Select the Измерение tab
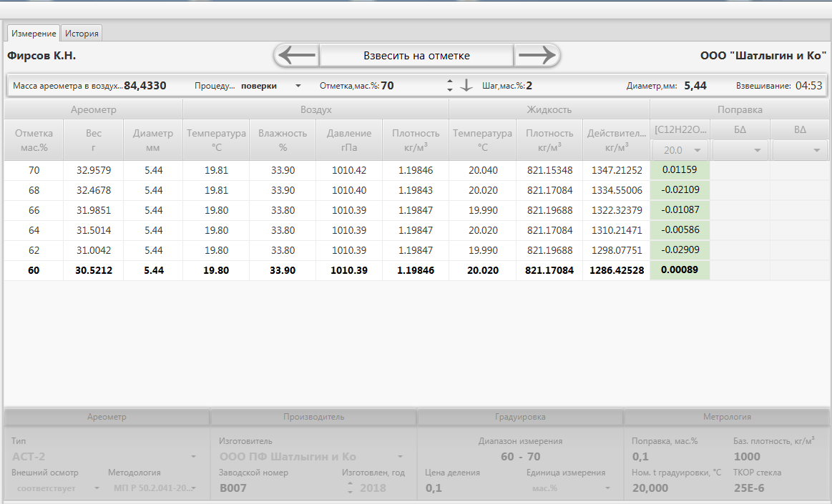832x504 pixels. 34,33
